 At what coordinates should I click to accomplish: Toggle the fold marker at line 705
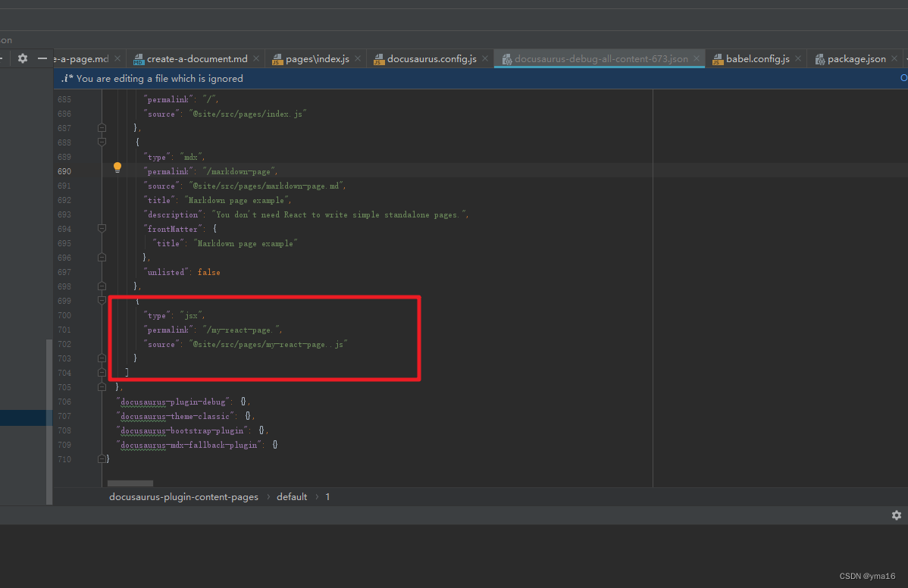pyautogui.click(x=102, y=386)
